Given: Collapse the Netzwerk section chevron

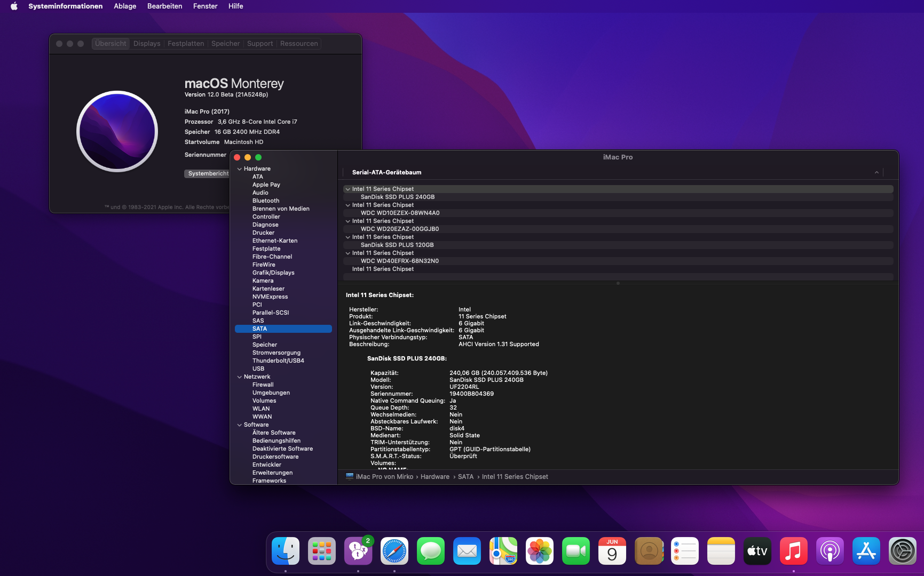Looking at the screenshot, I should pyautogui.click(x=240, y=377).
